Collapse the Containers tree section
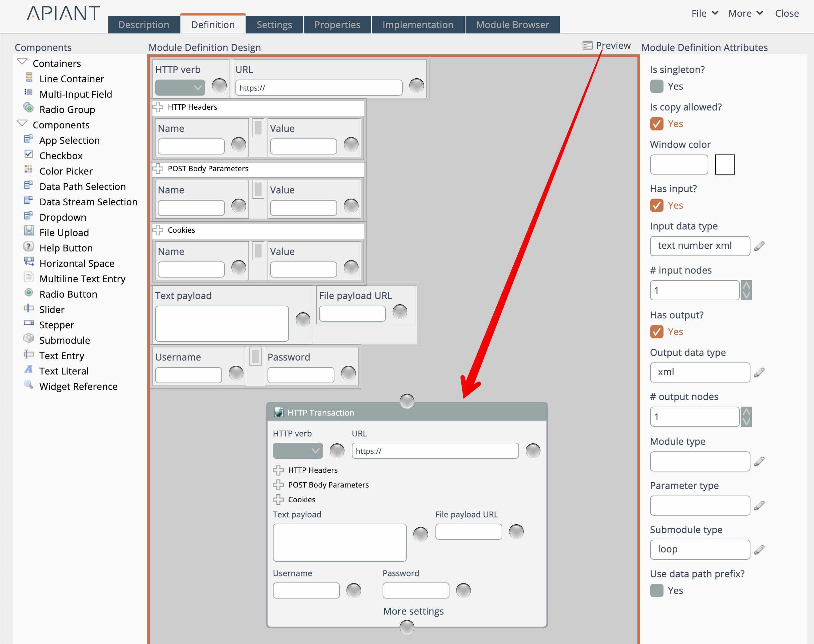Image resolution: width=814 pixels, height=644 pixels. tap(22, 62)
